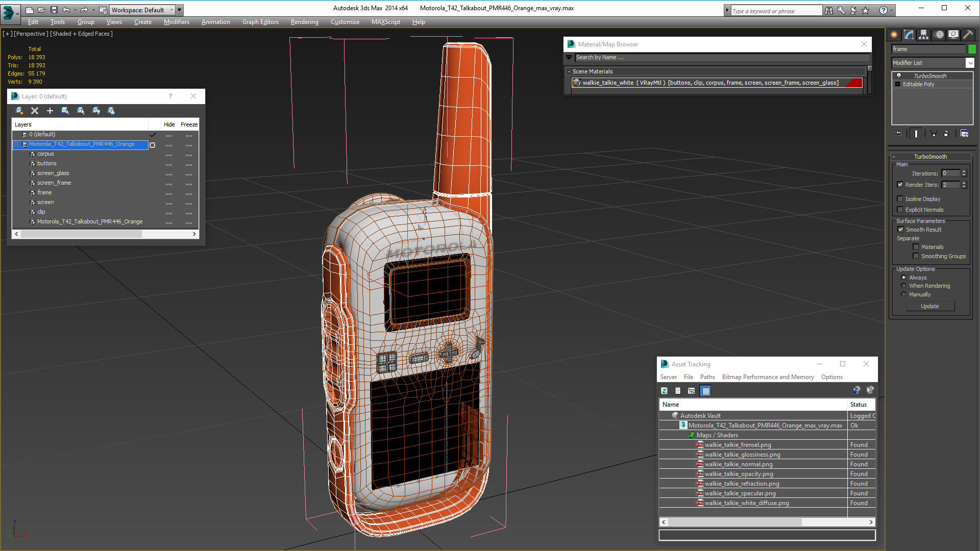
Task: Open the Display command panel tab
Action: tap(953, 35)
